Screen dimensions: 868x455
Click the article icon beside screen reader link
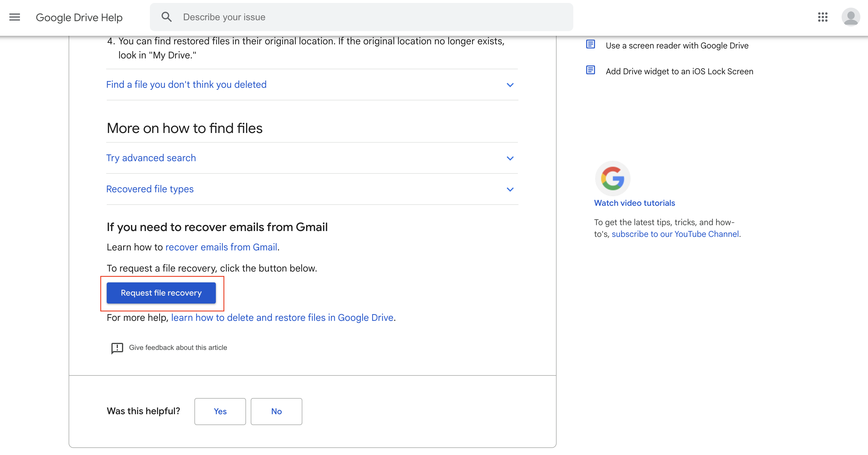point(590,44)
